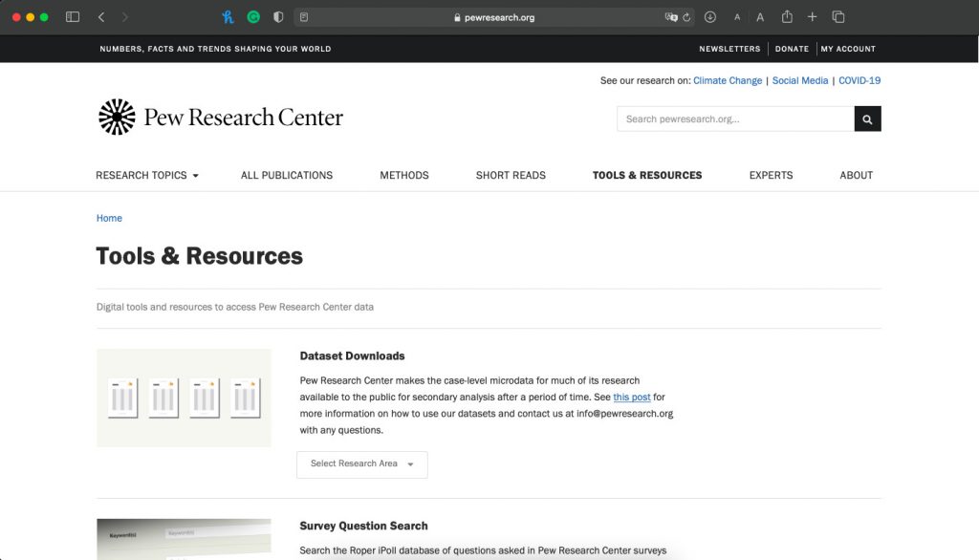
Task: Go back with the back arrow
Action: point(101,17)
